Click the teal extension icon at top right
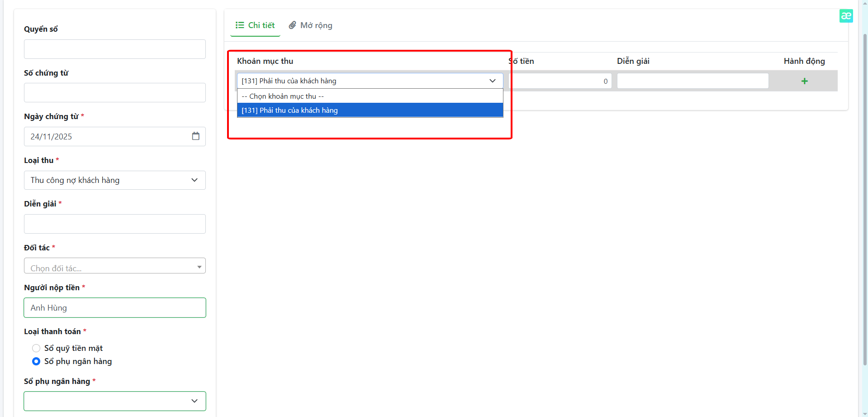The image size is (868, 417). (846, 16)
